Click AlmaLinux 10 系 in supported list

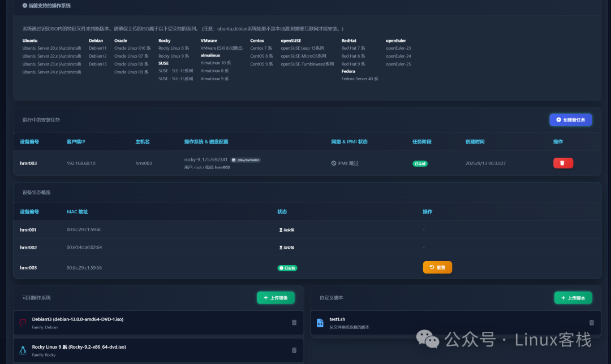pos(216,63)
